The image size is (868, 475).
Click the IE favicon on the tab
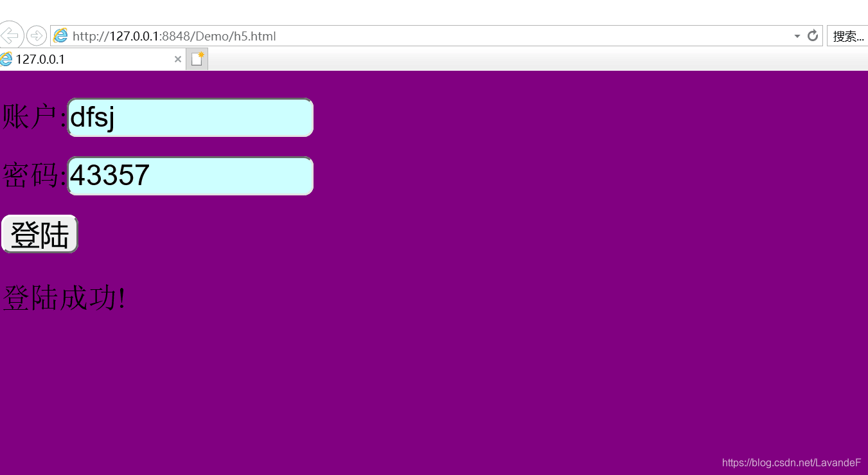point(6,59)
